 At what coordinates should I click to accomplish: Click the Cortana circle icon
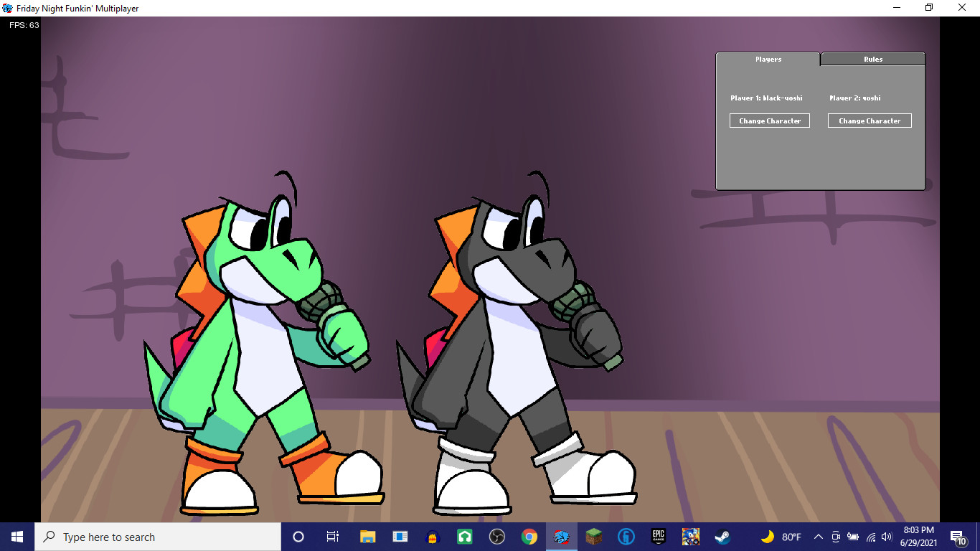click(298, 537)
